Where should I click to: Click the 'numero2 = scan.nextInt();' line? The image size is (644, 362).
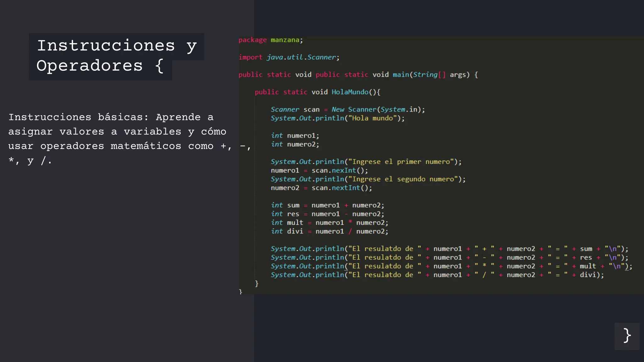(x=321, y=188)
